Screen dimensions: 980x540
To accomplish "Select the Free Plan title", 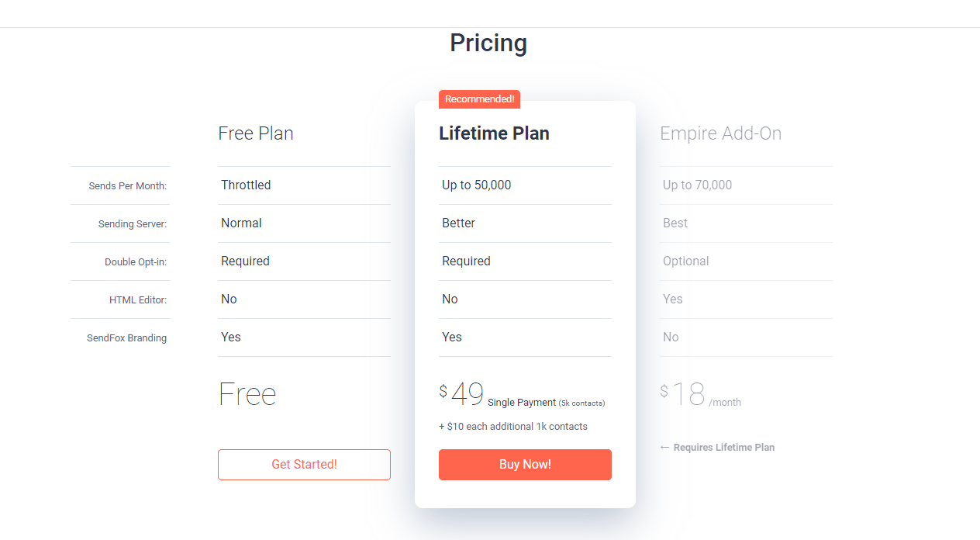I will point(256,133).
